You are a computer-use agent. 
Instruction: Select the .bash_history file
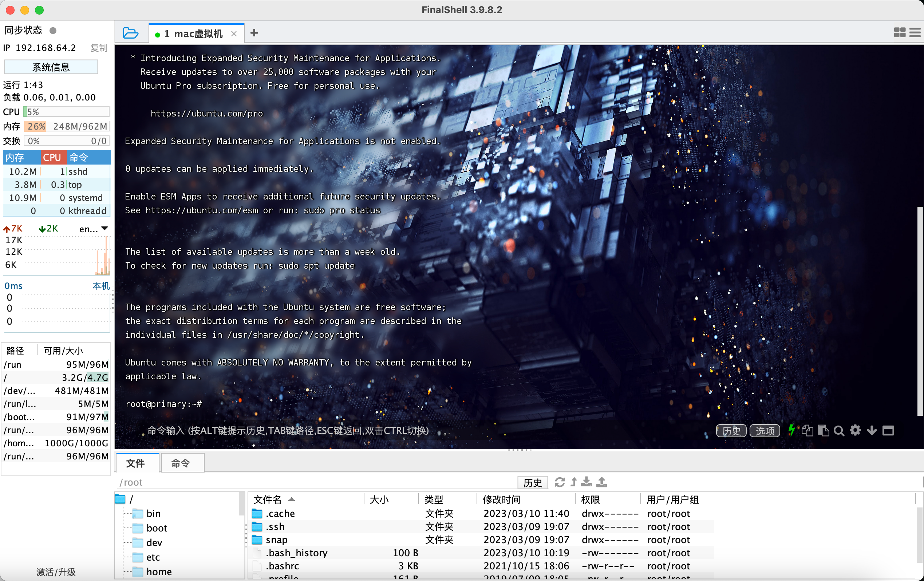(482, 553)
